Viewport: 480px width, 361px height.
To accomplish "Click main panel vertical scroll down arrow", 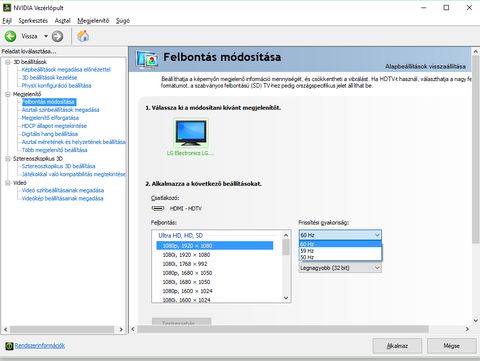I will tap(476, 321).
